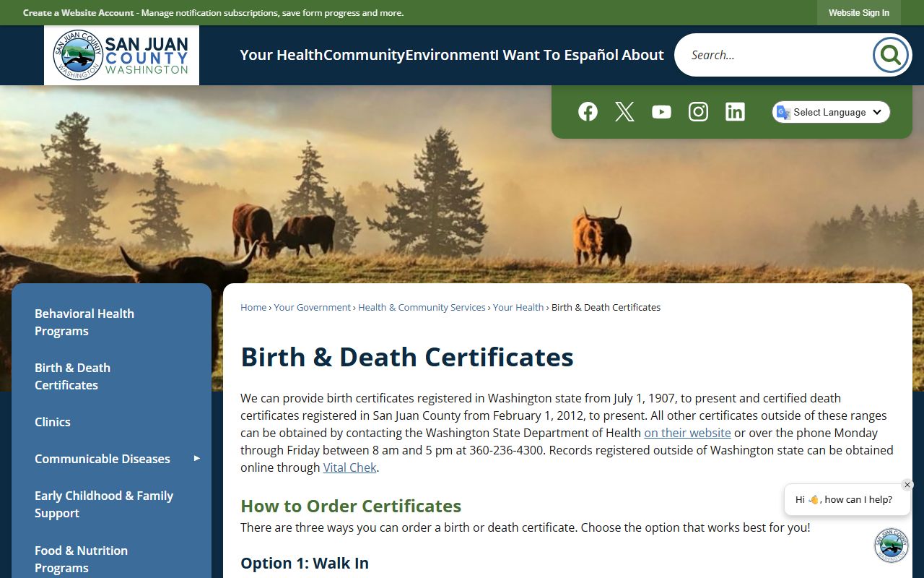This screenshot has height=578, width=924.
Task: Open the chatbot avatar icon
Action: coord(892,545)
